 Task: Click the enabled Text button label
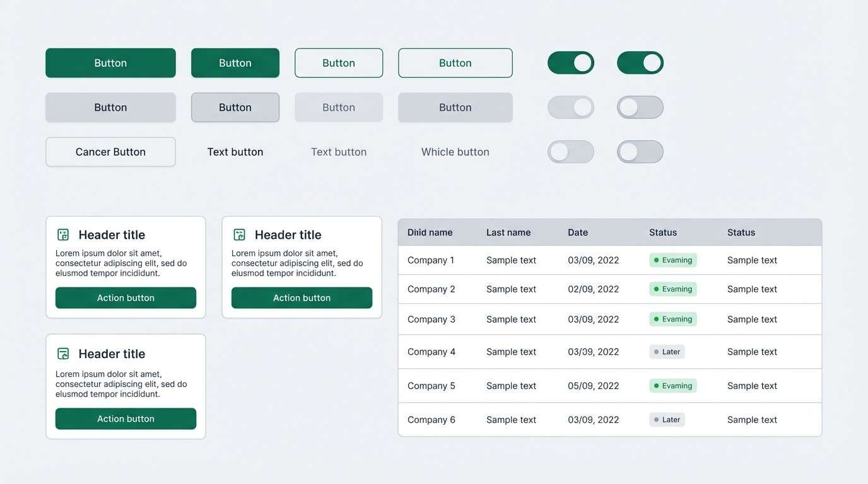point(235,151)
